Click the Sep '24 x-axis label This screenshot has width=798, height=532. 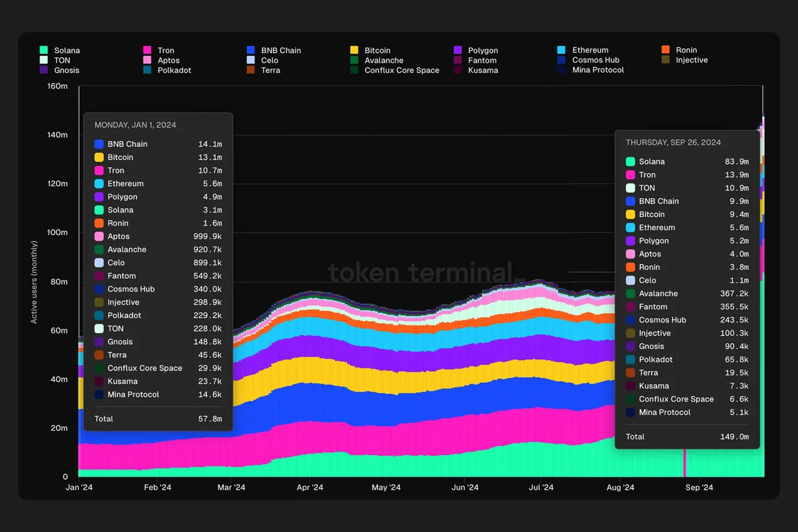pyautogui.click(x=699, y=487)
